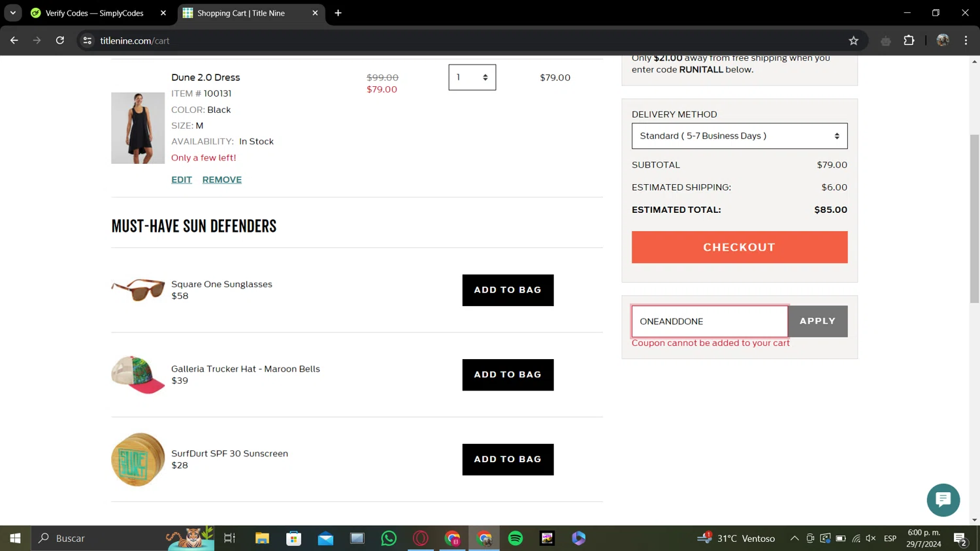Add Galleria Trucker Hat to bag
The image size is (980, 551).
[508, 375]
